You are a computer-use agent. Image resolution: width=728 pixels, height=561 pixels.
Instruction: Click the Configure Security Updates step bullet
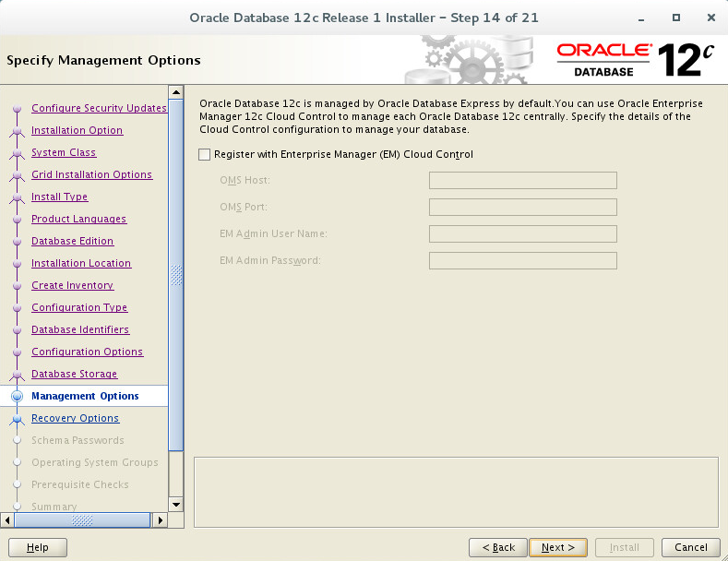(18, 109)
